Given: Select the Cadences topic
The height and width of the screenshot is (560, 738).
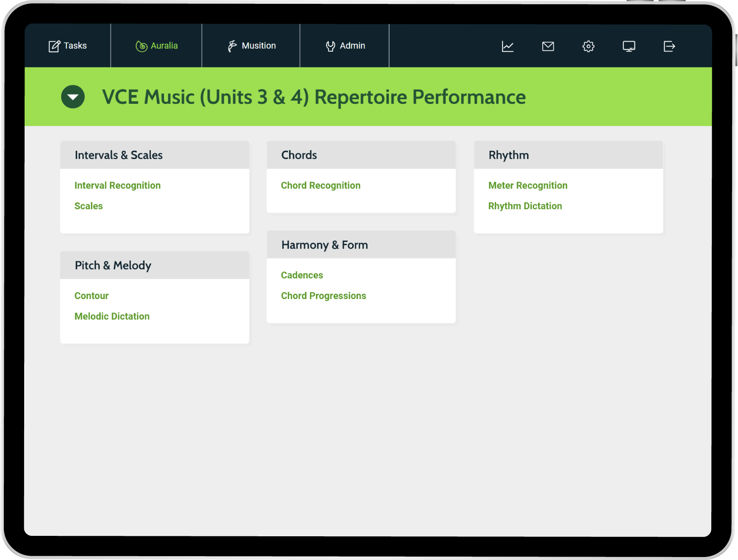Looking at the screenshot, I should [x=302, y=275].
